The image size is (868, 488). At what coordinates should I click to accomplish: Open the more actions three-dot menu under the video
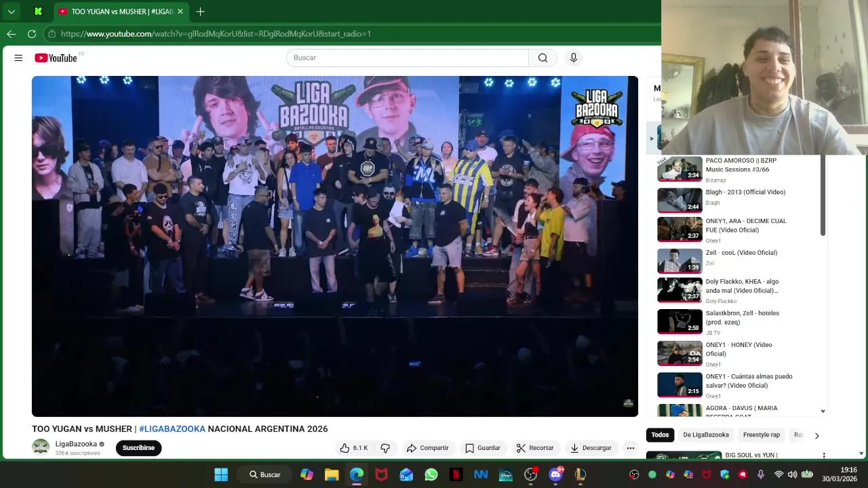pos(631,448)
